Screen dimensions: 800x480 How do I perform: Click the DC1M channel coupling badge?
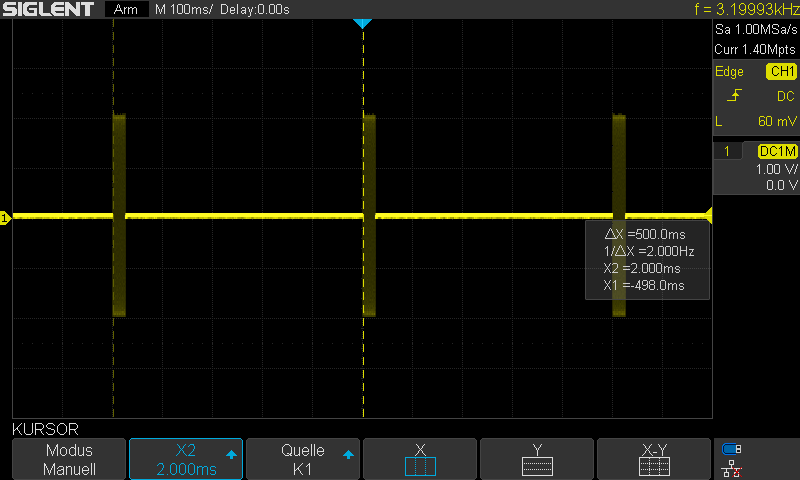coord(778,151)
